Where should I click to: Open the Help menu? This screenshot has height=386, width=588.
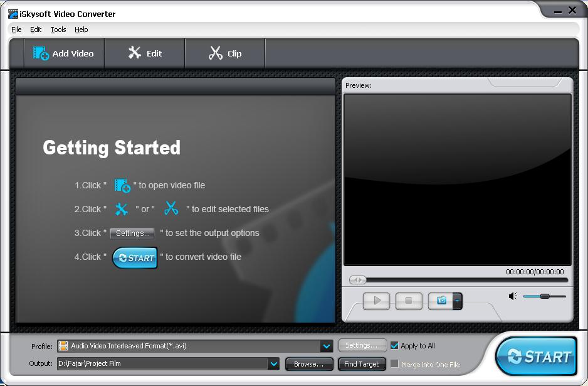[81, 29]
